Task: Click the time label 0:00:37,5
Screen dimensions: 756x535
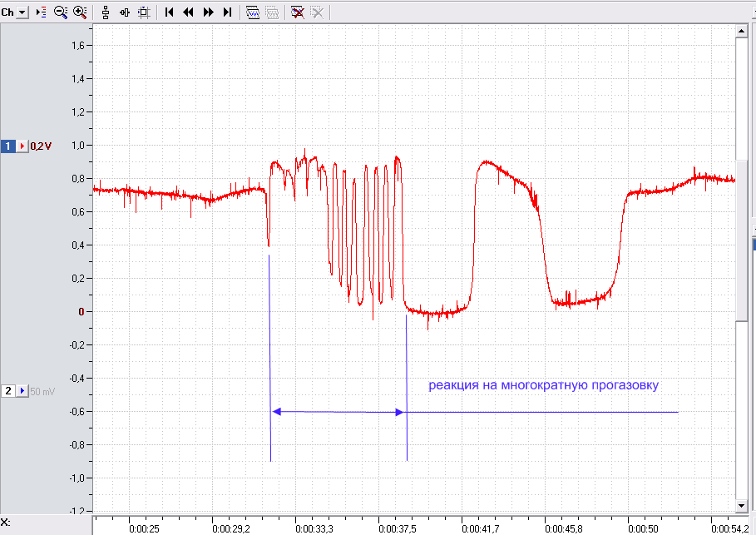Action: click(x=398, y=529)
